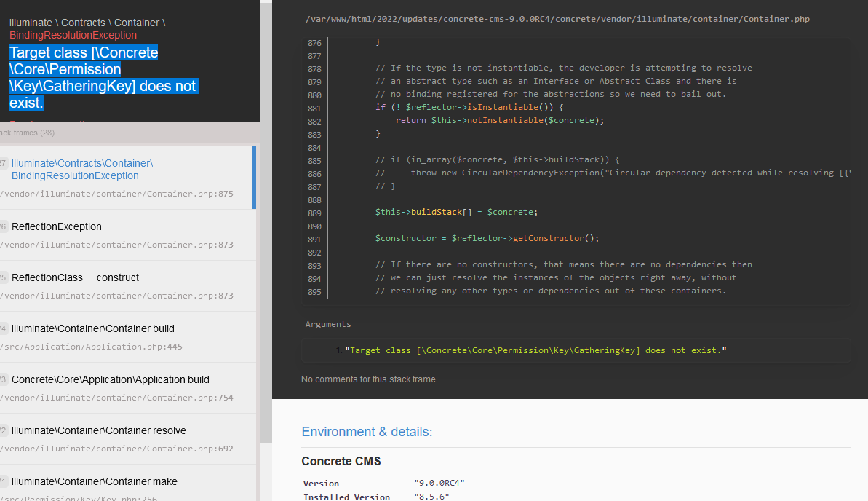
Task: Select the Target class error argument string
Action: coord(535,350)
